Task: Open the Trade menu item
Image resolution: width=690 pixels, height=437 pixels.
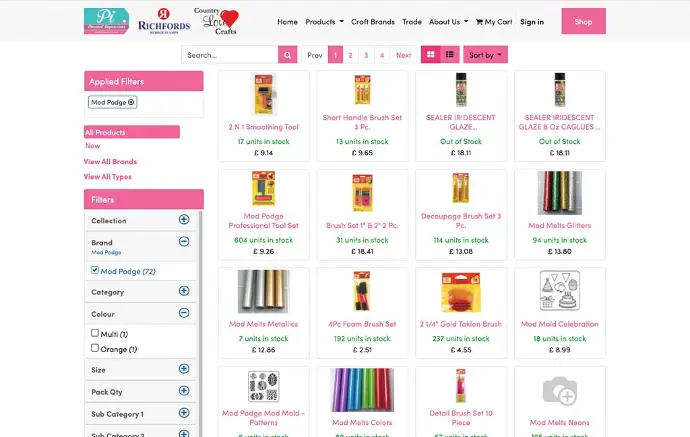Action: point(412,22)
